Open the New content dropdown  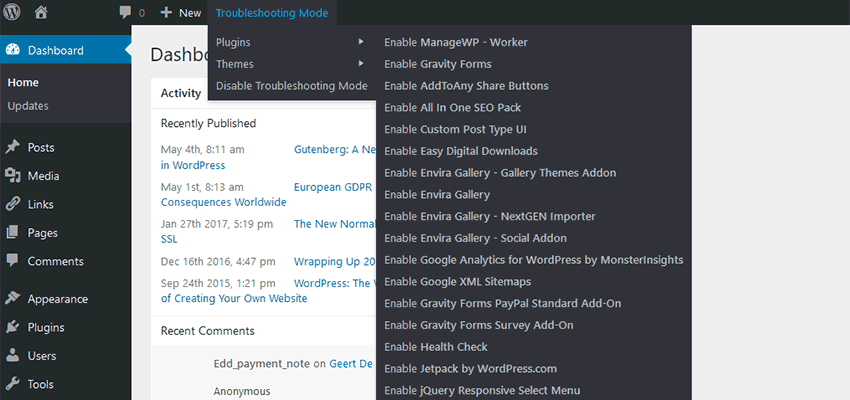click(x=181, y=13)
